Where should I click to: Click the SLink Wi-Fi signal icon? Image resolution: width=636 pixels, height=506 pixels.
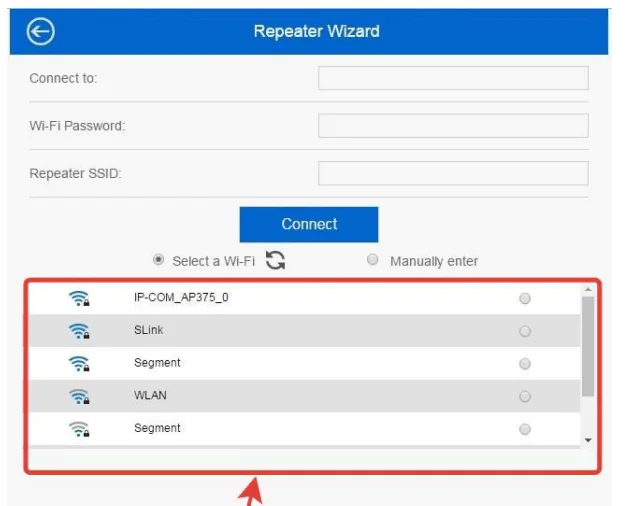[x=79, y=331]
